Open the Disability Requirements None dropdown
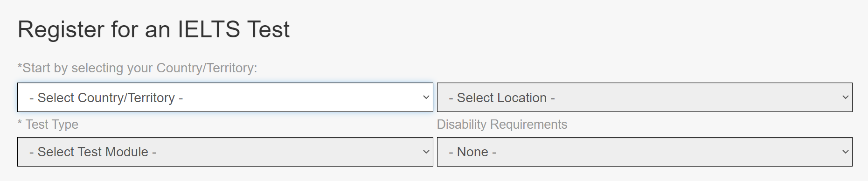Screen dimensions: 868x181 (645, 152)
